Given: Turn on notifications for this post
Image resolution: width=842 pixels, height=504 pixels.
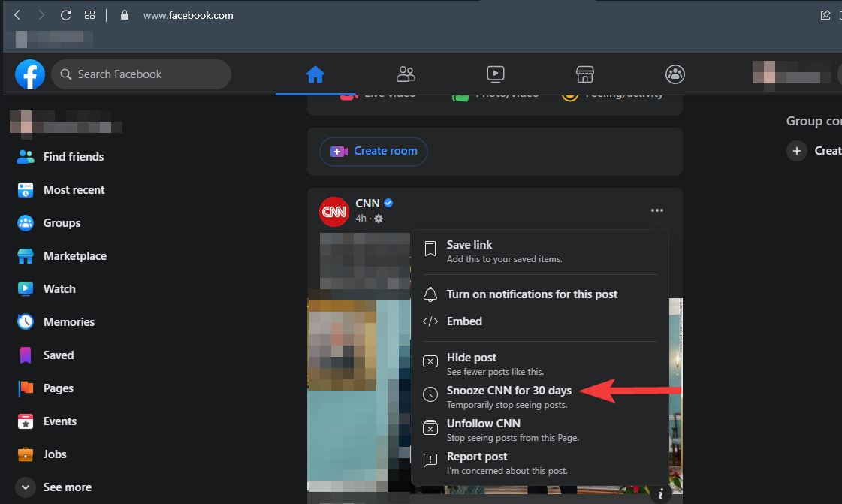Looking at the screenshot, I should pos(531,294).
